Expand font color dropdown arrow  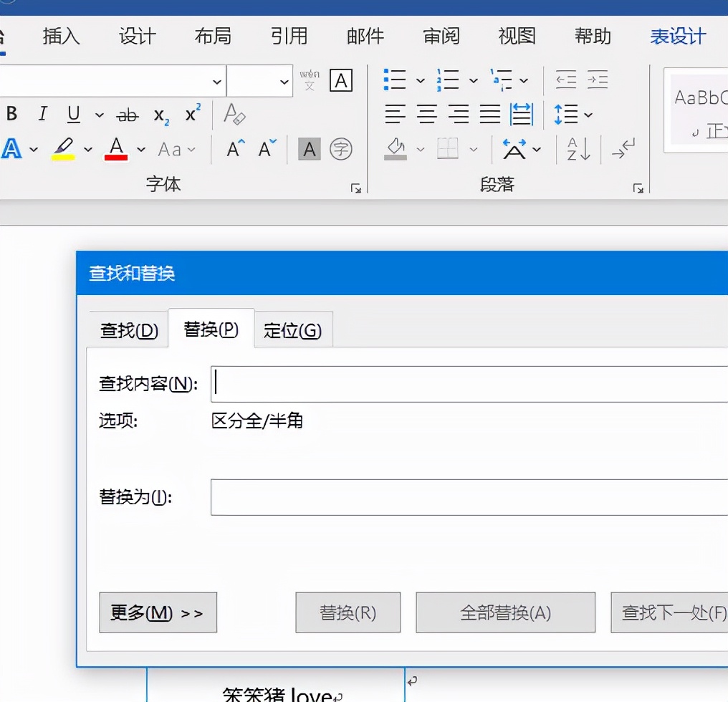pos(141,150)
